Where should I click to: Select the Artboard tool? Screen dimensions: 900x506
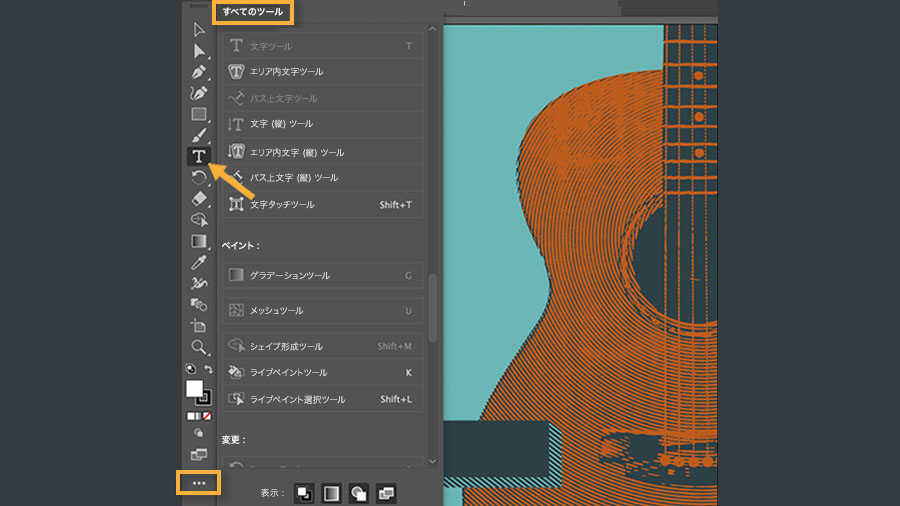coord(199,326)
